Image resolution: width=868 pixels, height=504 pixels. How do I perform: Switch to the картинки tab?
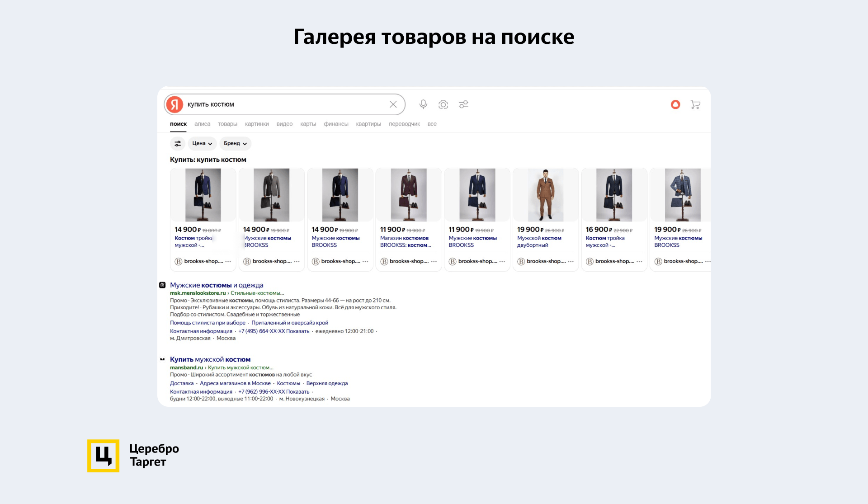coord(257,124)
